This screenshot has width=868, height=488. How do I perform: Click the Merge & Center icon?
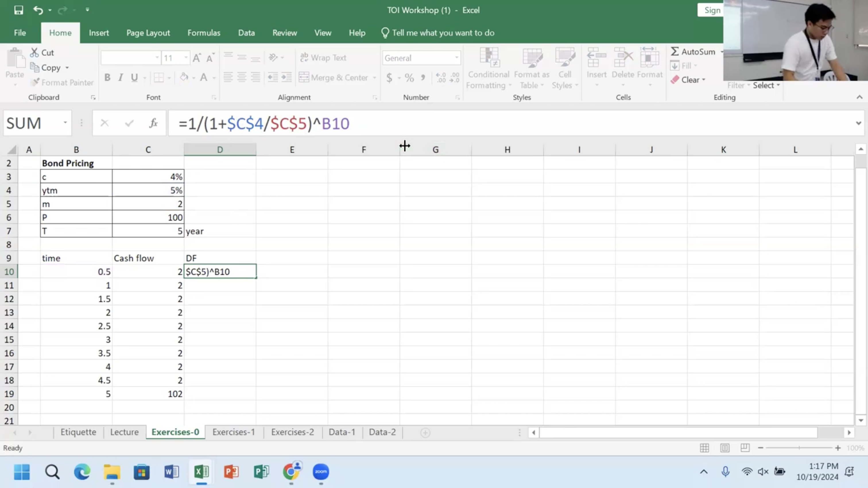304,77
